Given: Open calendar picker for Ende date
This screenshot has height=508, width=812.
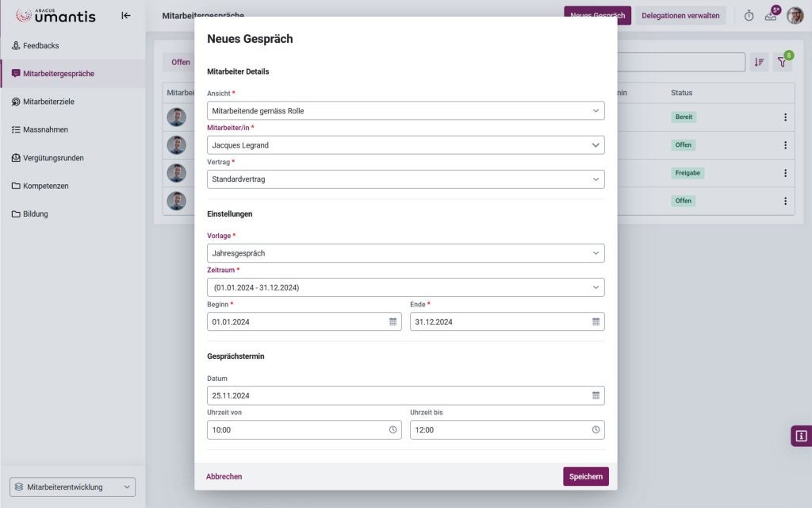Looking at the screenshot, I should point(596,321).
